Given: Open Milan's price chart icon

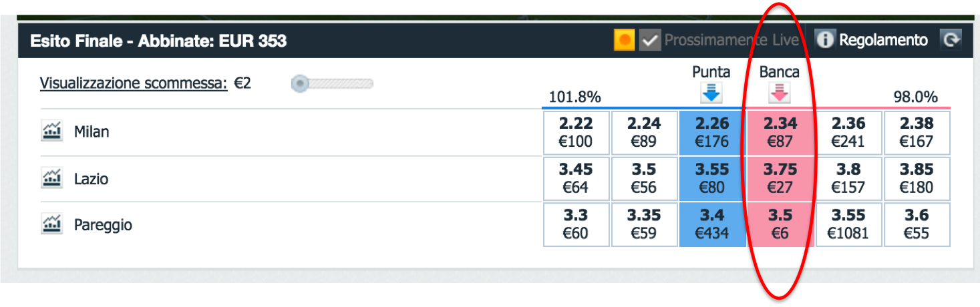Looking at the screenshot, I should pyautogui.click(x=51, y=132).
